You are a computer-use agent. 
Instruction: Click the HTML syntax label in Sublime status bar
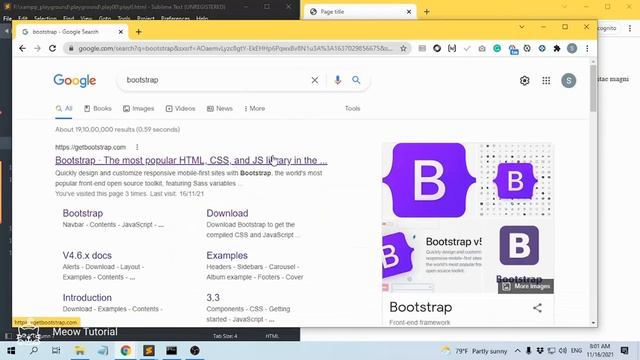[272, 336]
